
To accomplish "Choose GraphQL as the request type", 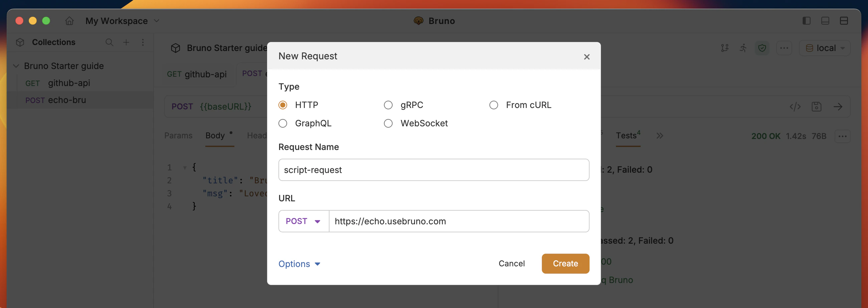I will click(x=283, y=123).
